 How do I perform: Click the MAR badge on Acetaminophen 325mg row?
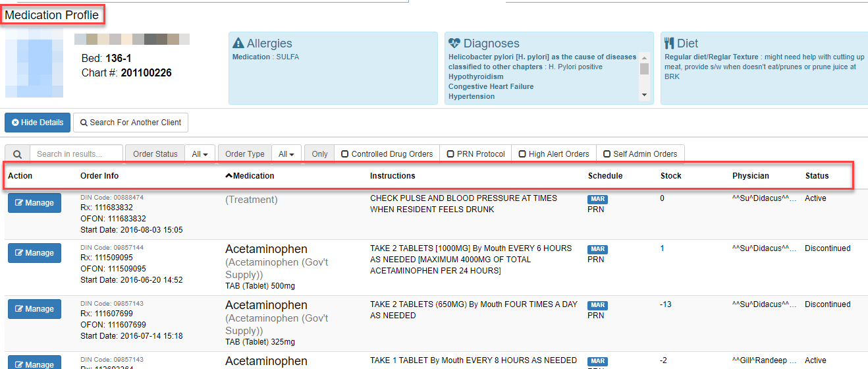[x=597, y=305]
